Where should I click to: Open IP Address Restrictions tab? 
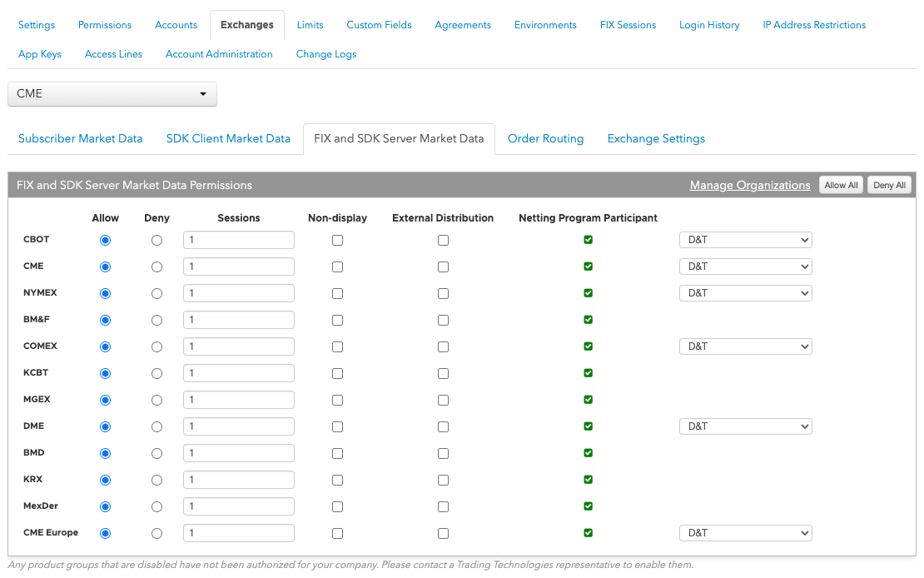814,25
